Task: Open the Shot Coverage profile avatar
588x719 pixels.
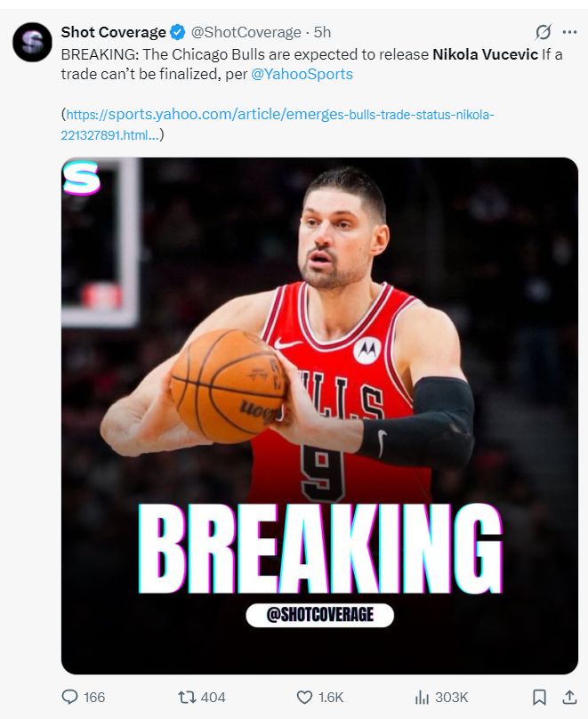Action: coord(31,40)
